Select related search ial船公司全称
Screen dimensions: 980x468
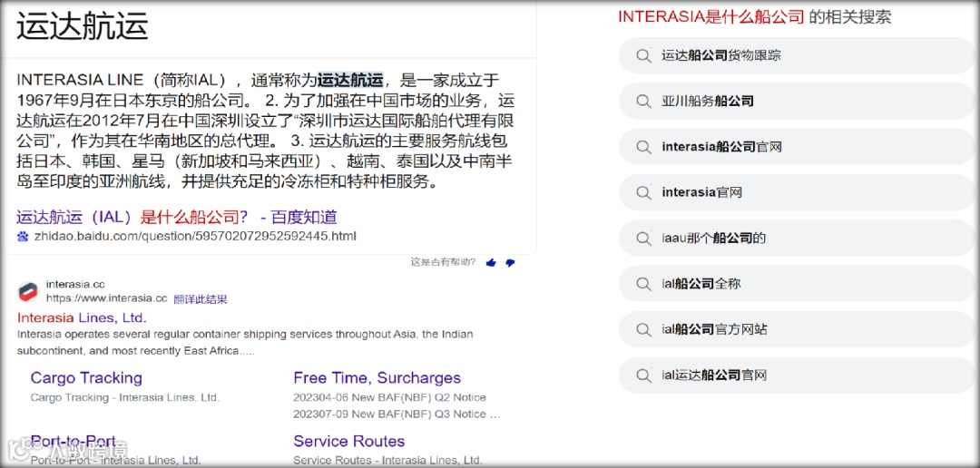(799, 284)
